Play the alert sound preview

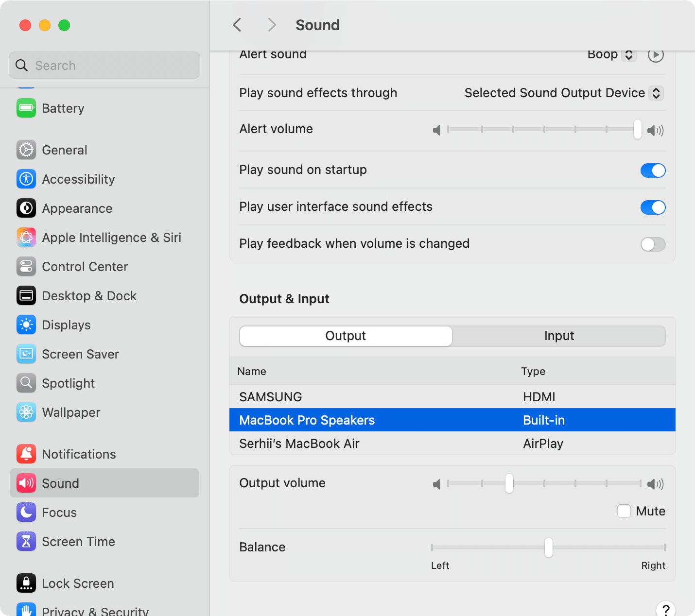pos(656,55)
